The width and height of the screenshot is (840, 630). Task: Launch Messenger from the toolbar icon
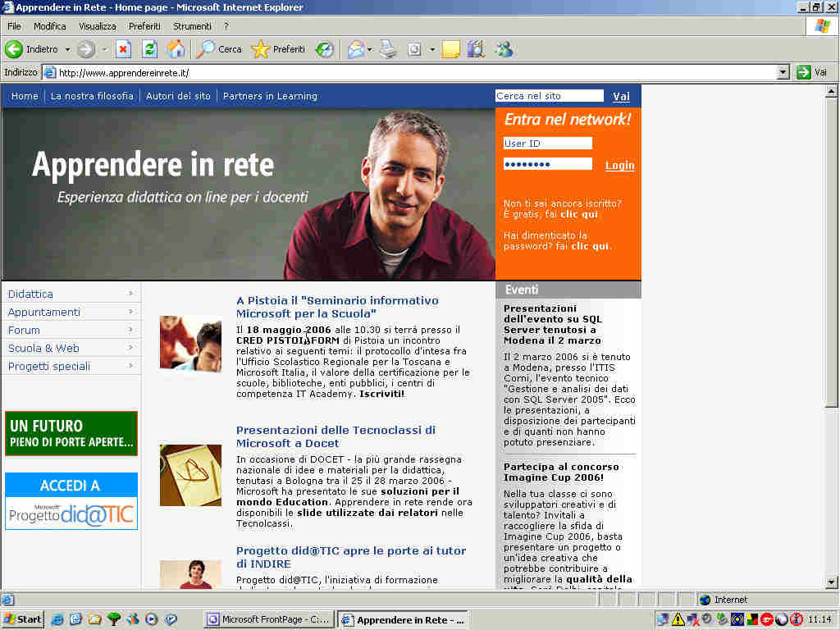click(504, 49)
